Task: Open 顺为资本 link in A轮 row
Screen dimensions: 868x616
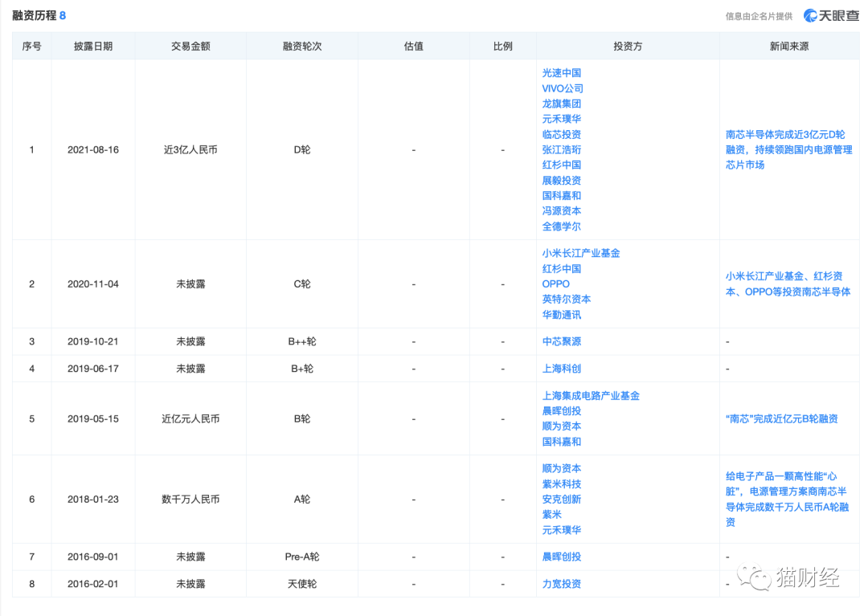Action: coord(561,468)
